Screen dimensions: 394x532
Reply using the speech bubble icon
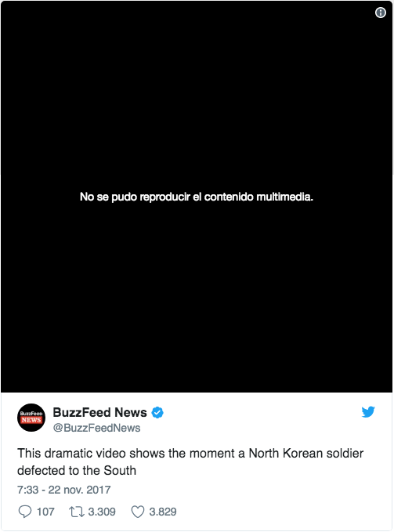(x=25, y=512)
